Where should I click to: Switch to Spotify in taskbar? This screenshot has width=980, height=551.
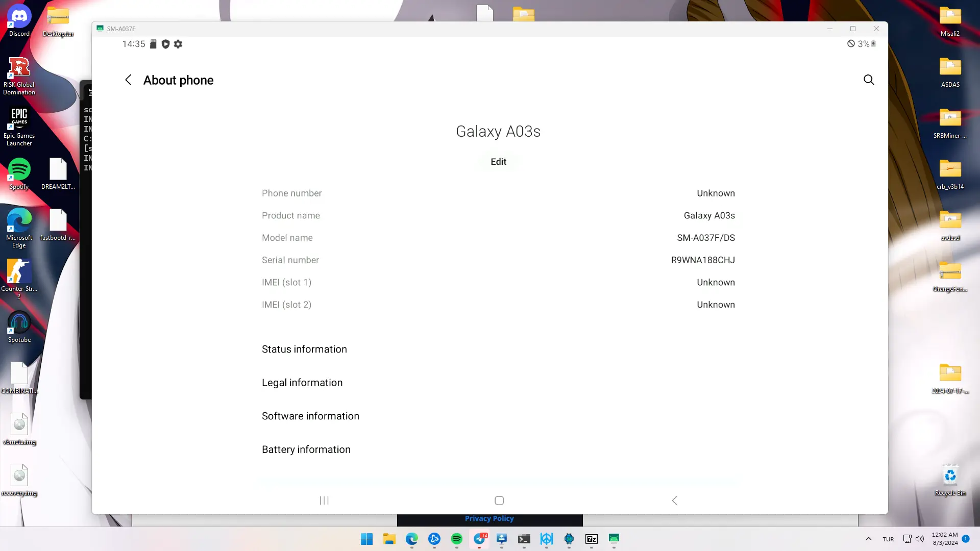[456, 539]
